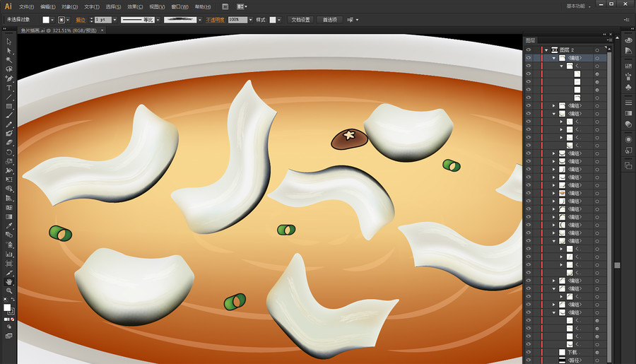Open the 对象(O) menu

69,6
